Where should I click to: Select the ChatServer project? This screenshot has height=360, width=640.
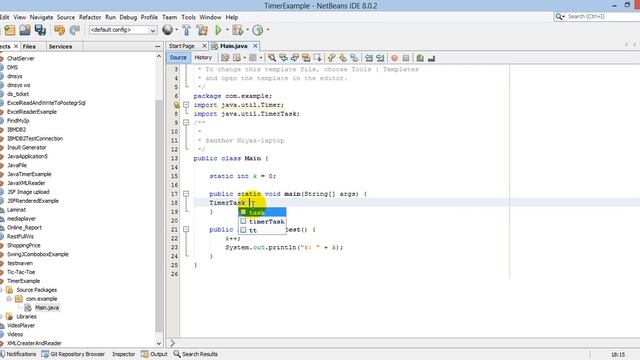20,58
